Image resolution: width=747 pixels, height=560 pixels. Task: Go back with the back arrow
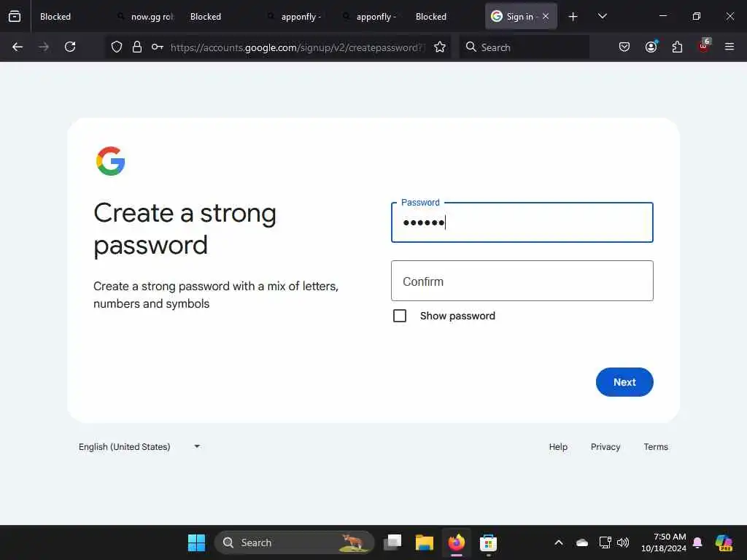tap(18, 47)
